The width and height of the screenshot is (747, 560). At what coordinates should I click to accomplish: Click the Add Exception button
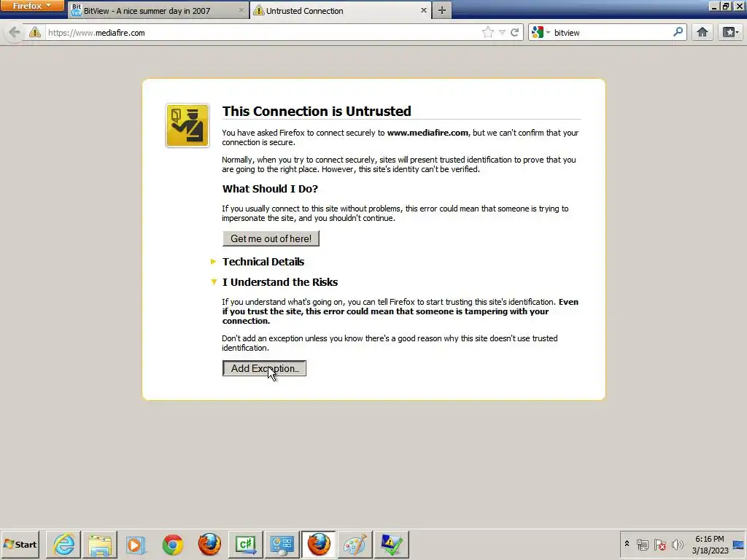264,368
